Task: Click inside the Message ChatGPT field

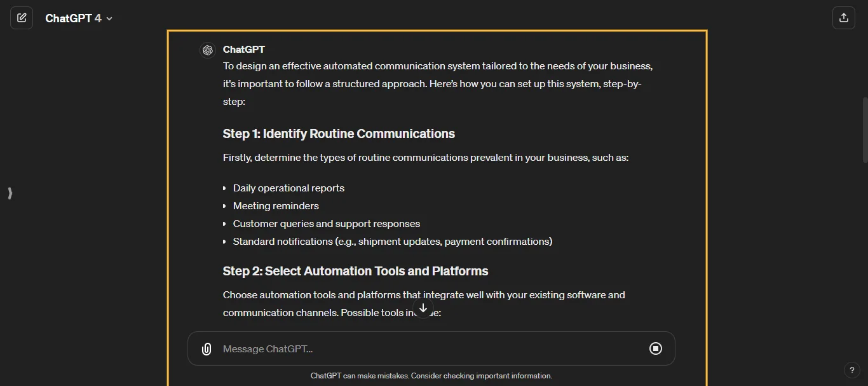Action: tap(381, 348)
